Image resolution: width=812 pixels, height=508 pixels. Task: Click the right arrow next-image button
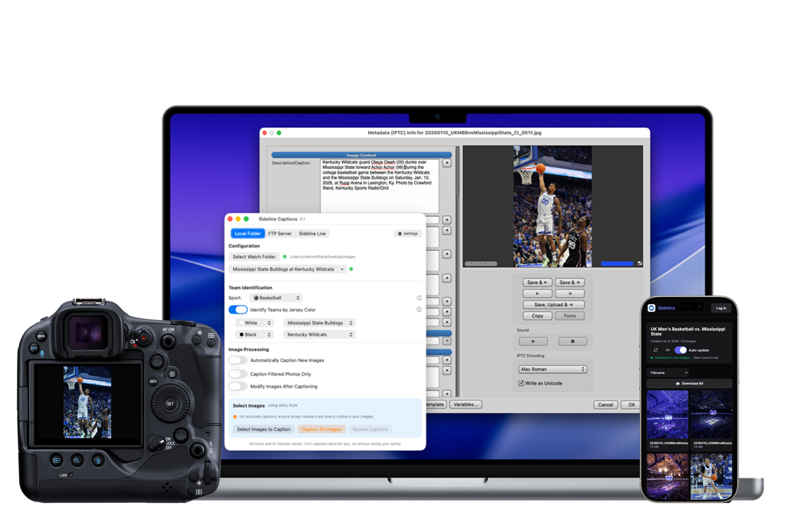tap(570, 293)
